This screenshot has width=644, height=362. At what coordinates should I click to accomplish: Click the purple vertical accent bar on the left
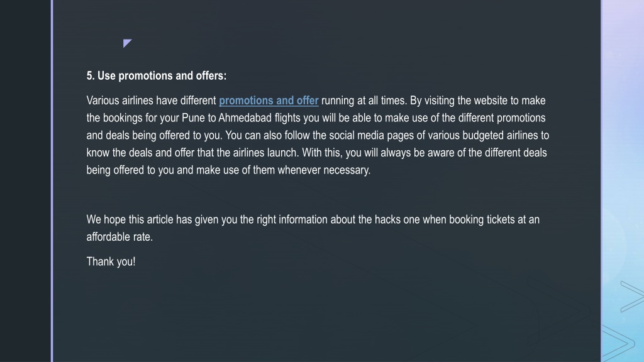pos(52,181)
